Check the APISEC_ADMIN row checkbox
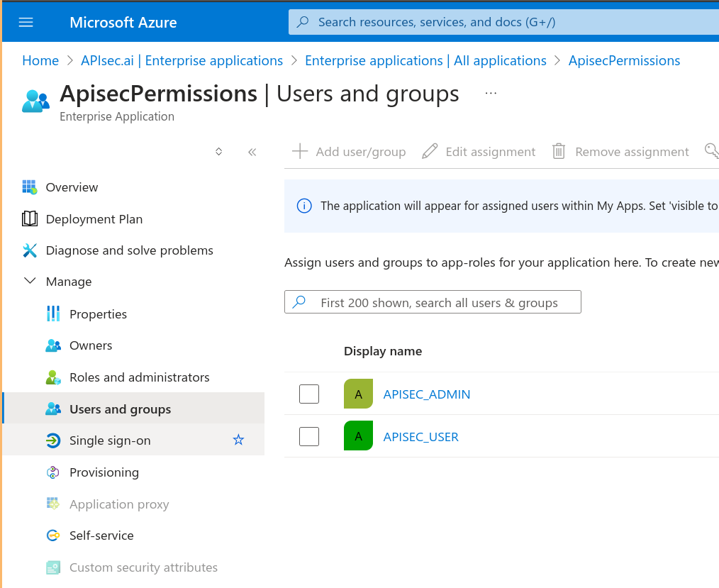The image size is (719, 588). (309, 394)
